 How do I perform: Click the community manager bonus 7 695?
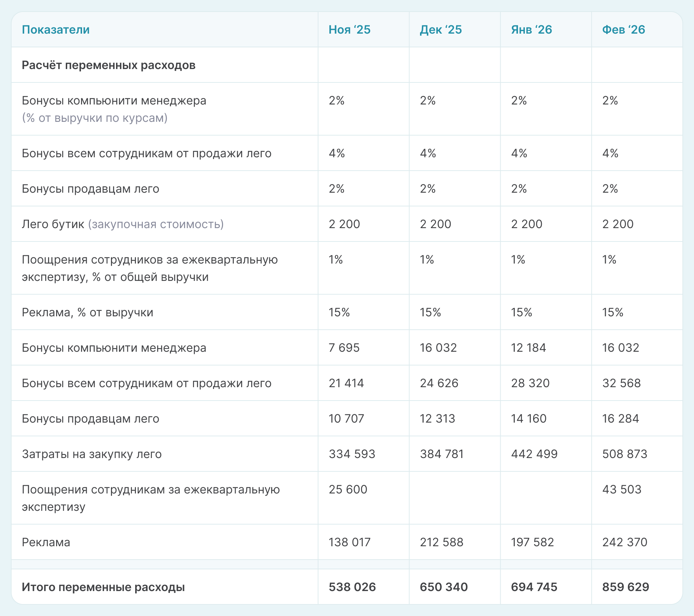coord(344,348)
